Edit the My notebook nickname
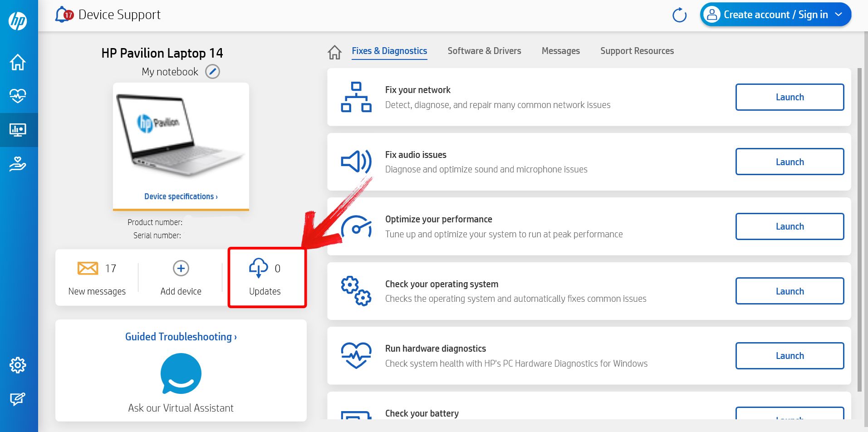868x432 pixels. (212, 72)
